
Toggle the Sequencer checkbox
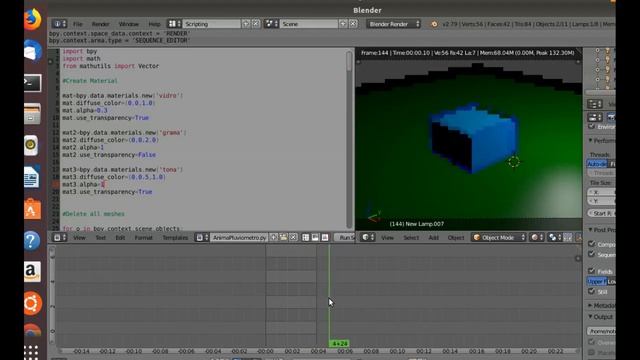tap(591, 254)
